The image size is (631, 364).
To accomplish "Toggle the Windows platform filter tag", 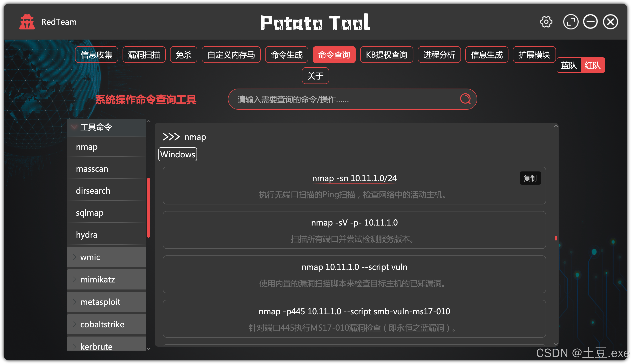I will [x=177, y=154].
